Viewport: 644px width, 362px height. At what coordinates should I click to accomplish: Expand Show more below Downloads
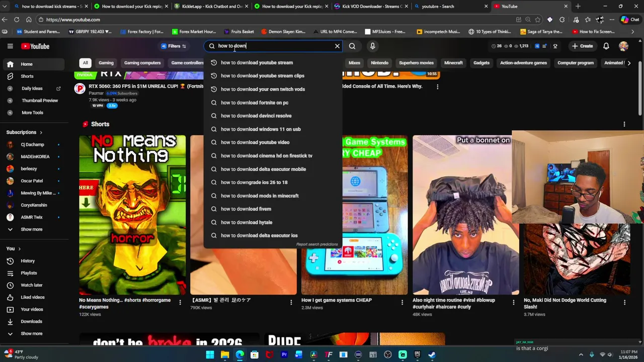pos(34,333)
